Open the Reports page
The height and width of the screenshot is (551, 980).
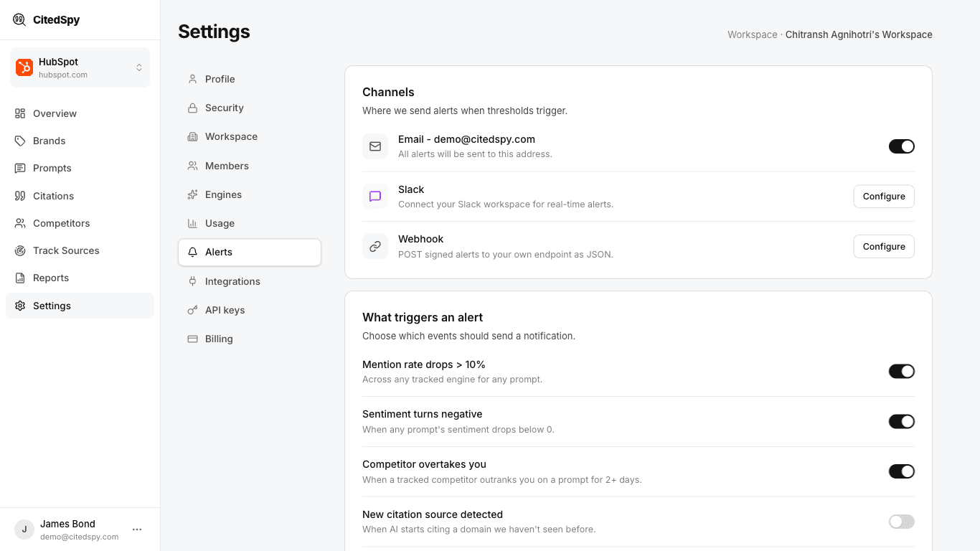click(80, 278)
